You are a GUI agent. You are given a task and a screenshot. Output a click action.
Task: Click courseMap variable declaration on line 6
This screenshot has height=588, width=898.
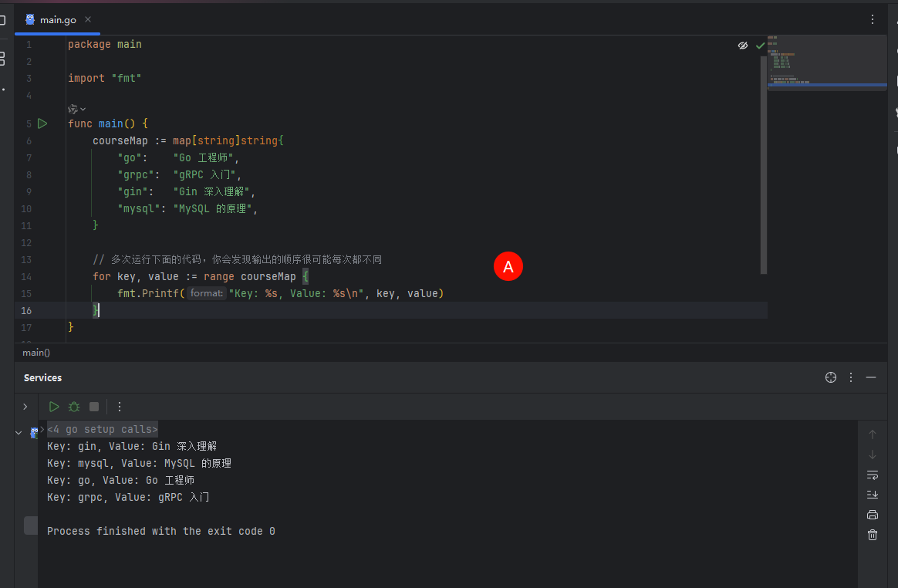tap(120, 140)
